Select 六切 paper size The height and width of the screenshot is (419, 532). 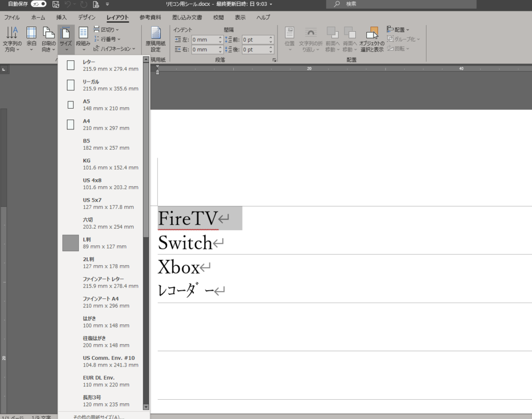pos(100,223)
